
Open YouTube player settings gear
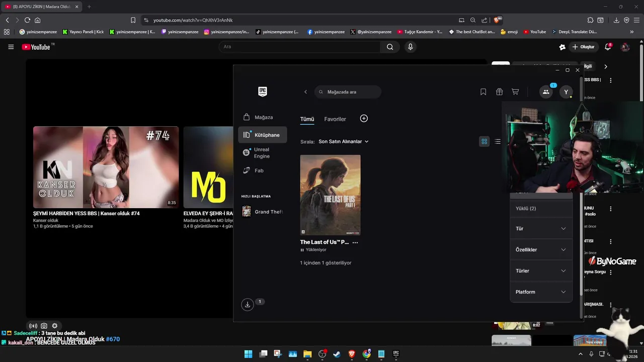click(x=55, y=326)
